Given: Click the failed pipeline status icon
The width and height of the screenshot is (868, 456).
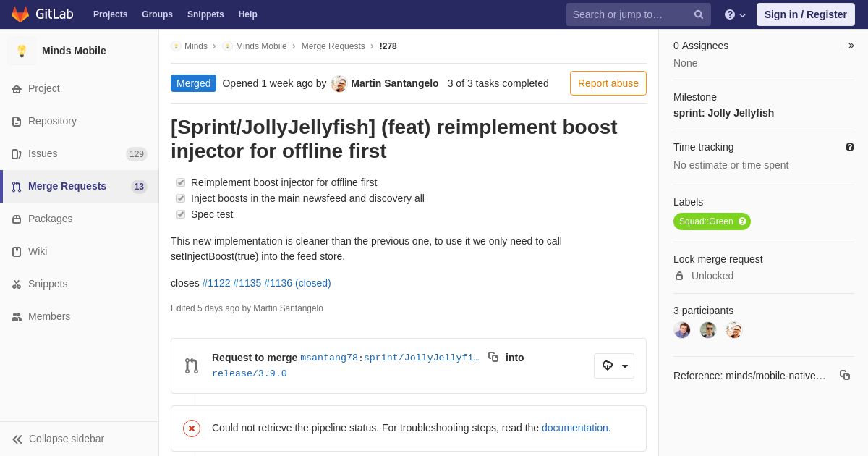Looking at the screenshot, I should point(192,428).
